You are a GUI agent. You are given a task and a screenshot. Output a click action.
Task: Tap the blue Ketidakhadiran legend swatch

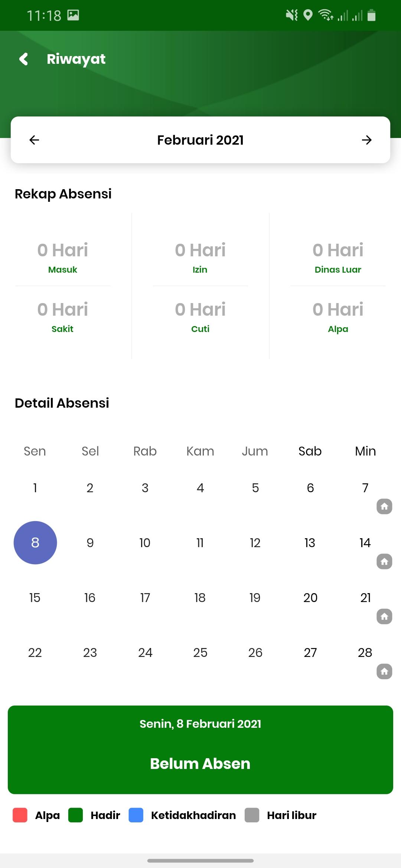click(x=136, y=815)
